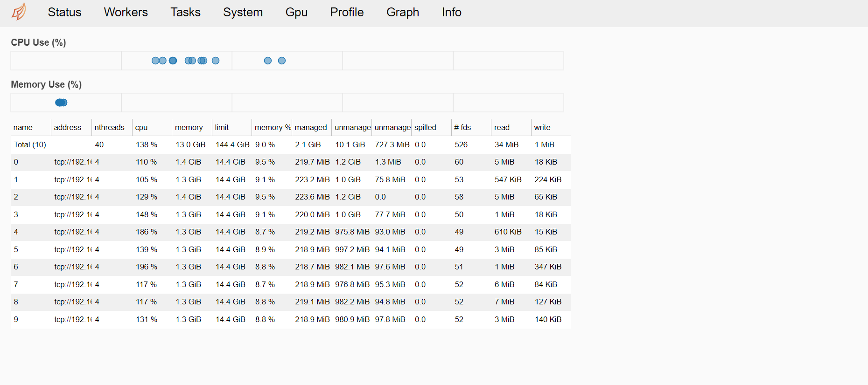Click read value 610 KiB
868x385 pixels.
[x=508, y=232]
